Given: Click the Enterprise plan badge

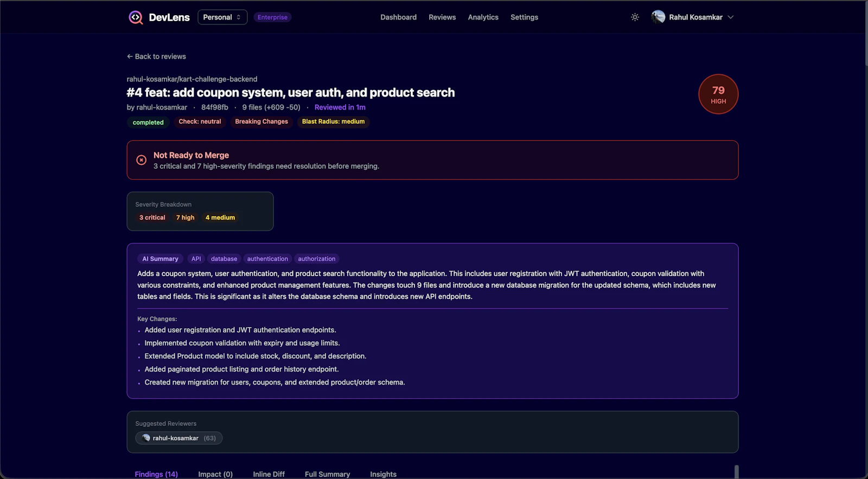Looking at the screenshot, I should pos(272,17).
